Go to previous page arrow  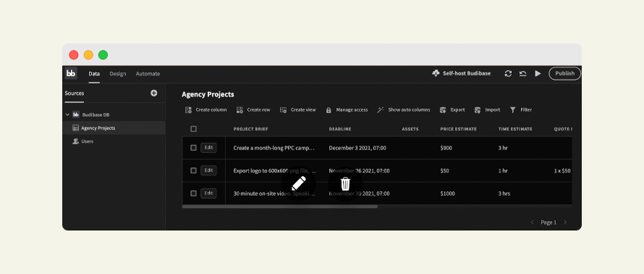[533, 222]
